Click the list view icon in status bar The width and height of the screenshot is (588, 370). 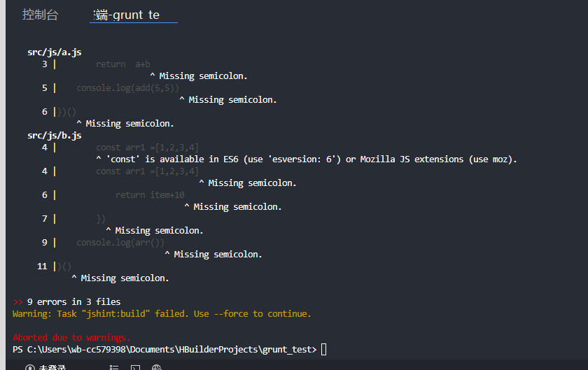pyautogui.click(x=114, y=367)
